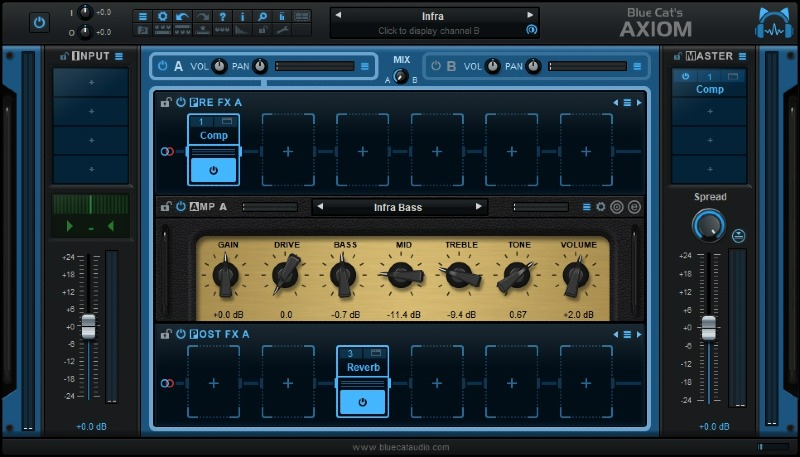This screenshot has height=457, width=800.
Task: Open global settings gear in top toolbar
Action: (163, 16)
